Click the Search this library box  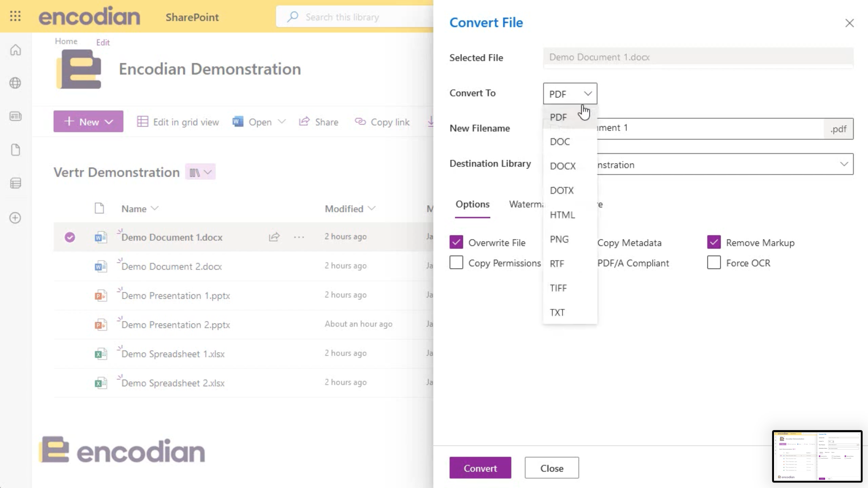[355, 17]
